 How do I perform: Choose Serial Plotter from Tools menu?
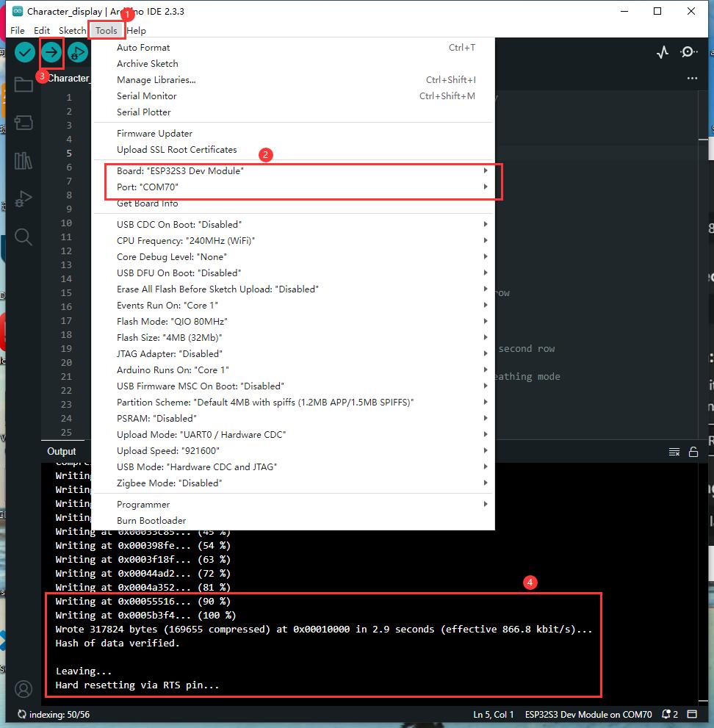(293, 112)
